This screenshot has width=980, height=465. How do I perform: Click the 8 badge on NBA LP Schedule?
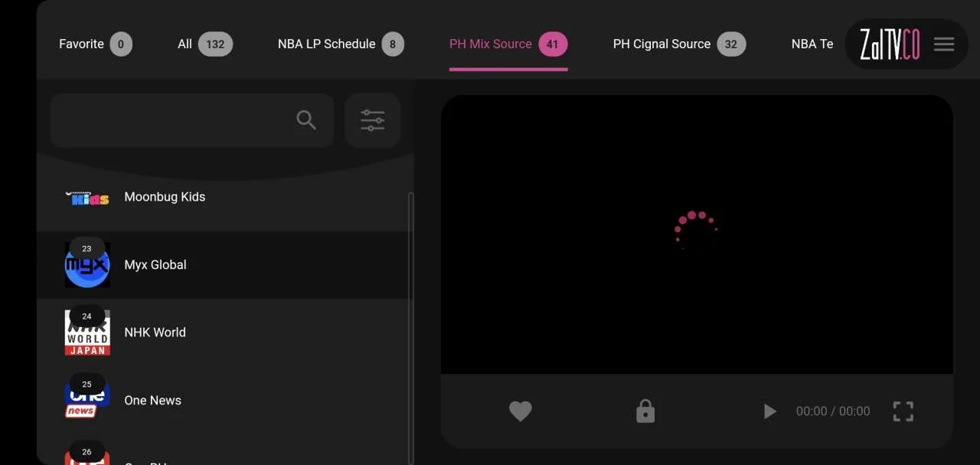click(393, 44)
